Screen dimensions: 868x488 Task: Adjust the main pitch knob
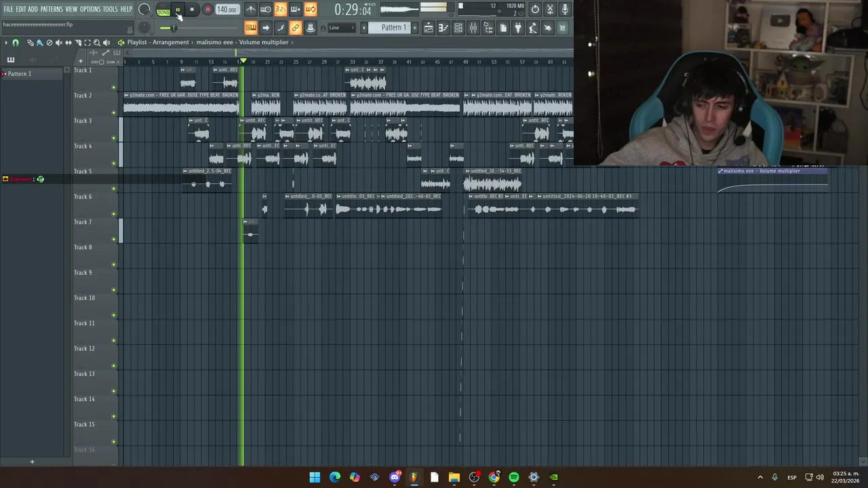[x=144, y=28]
